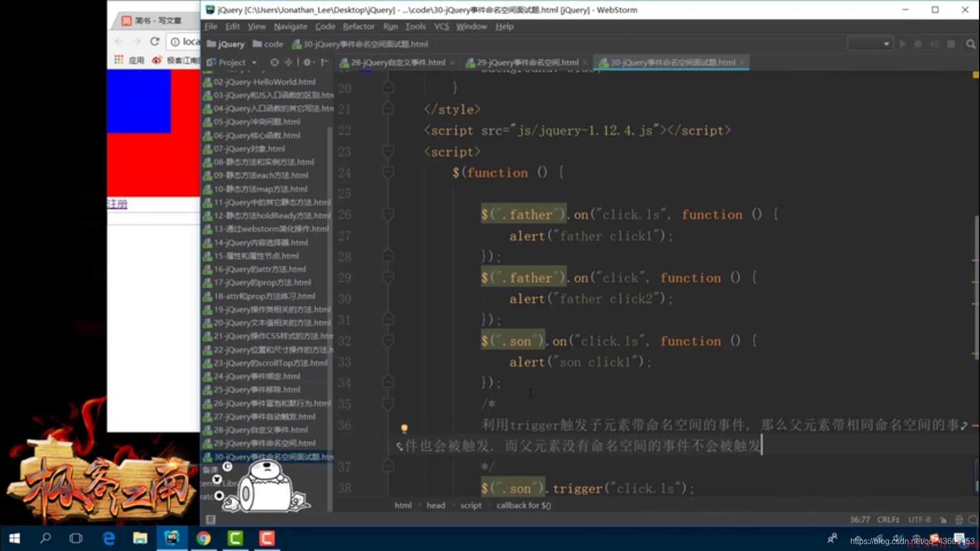Image resolution: width=980 pixels, height=551 pixels.
Task: Click the script breadcrumb at editor bottom
Action: 471,505
